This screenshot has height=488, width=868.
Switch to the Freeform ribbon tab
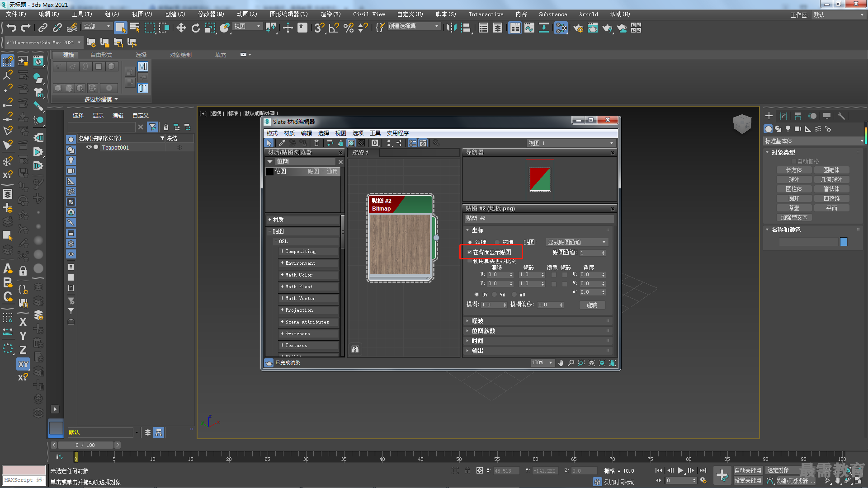[101, 55]
